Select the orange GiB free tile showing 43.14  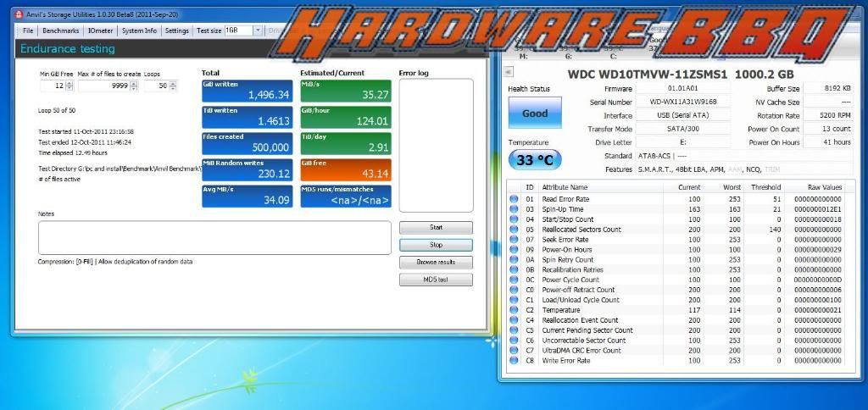346,170
